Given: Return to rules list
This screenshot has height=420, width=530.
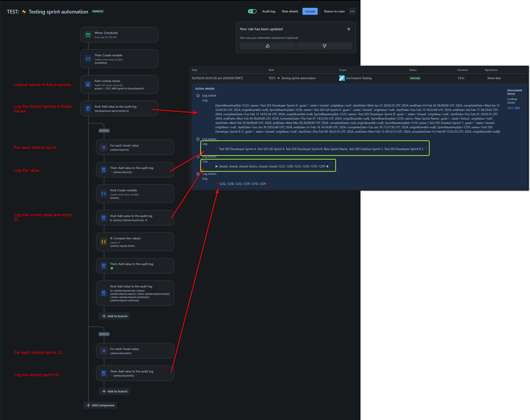Looking at the screenshot, I should [334, 11].
